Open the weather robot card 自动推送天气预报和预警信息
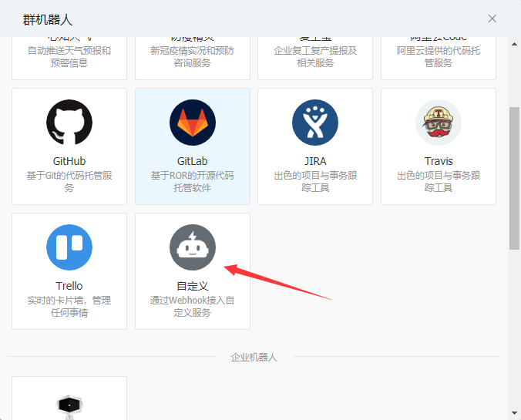 coord(69,58)
